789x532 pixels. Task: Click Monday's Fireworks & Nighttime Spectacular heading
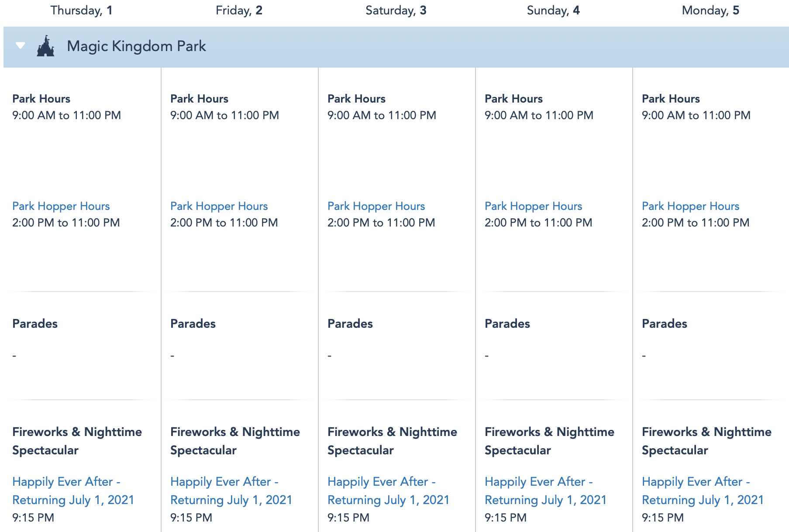[x=706, y=441]
